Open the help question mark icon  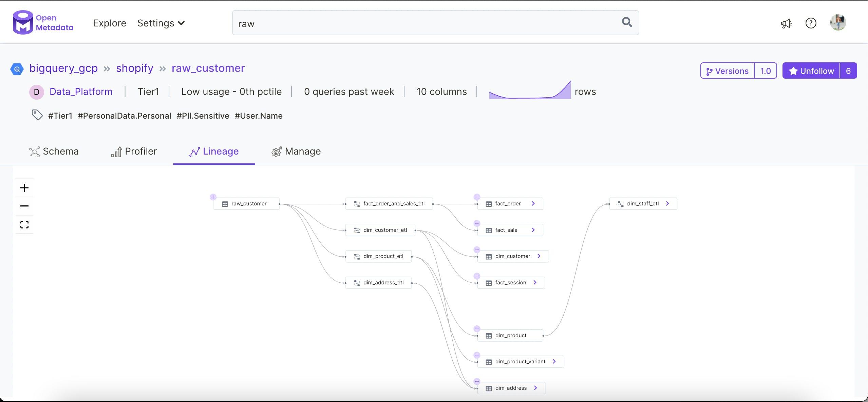coord(811,23)
